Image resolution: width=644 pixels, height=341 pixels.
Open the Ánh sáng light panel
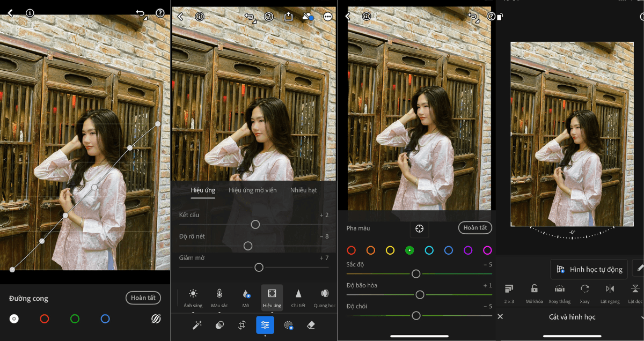click(193, 298)
